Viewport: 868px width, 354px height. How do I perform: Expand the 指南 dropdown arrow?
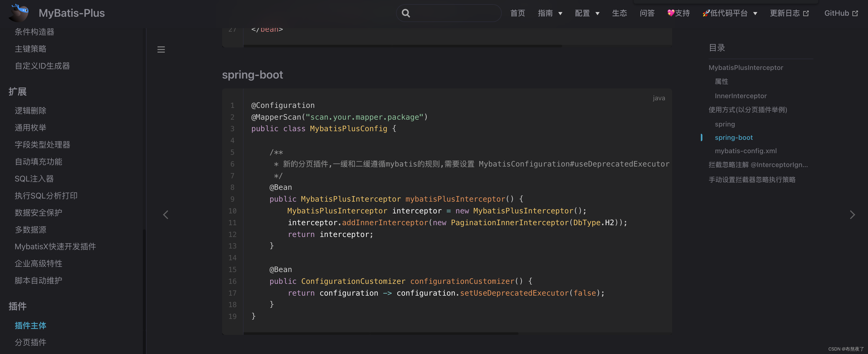[x=560, y=14]
